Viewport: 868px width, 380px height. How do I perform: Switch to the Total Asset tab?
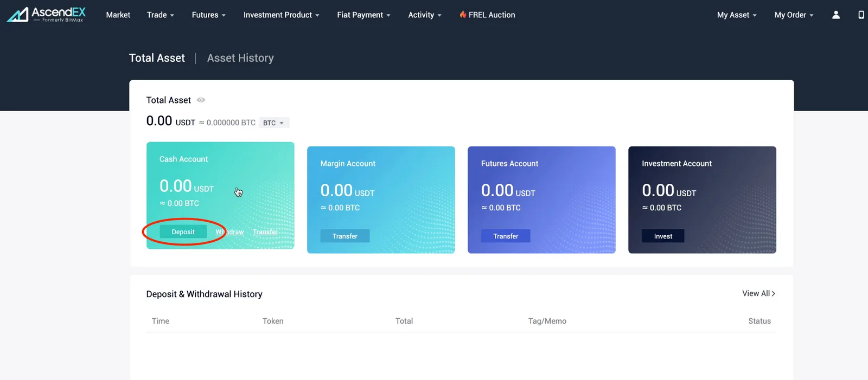pos(157,58)
